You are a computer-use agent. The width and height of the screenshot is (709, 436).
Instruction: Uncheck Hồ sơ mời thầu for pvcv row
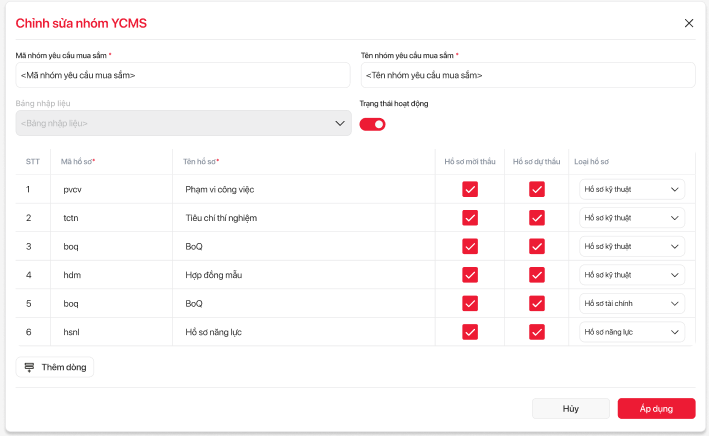[470, 189]
